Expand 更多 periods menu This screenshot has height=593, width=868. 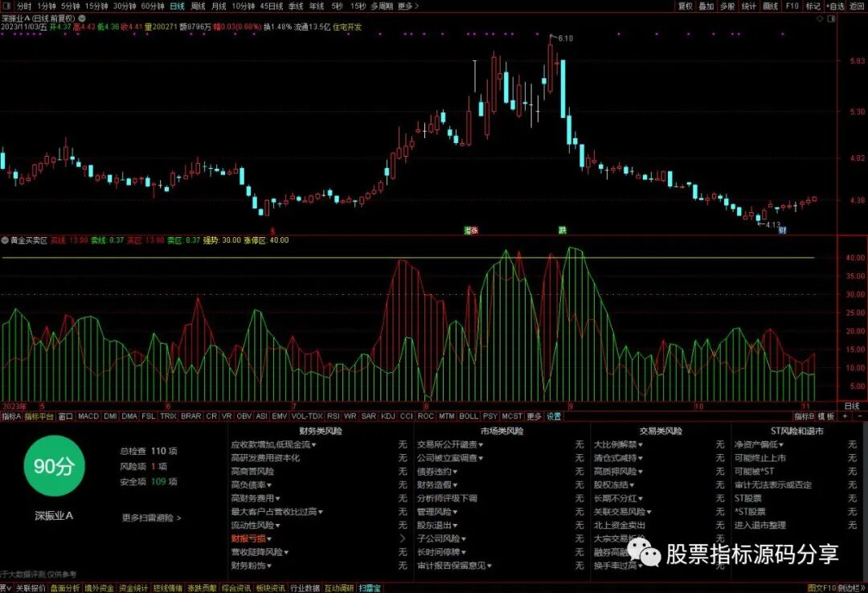click(408, 6)
